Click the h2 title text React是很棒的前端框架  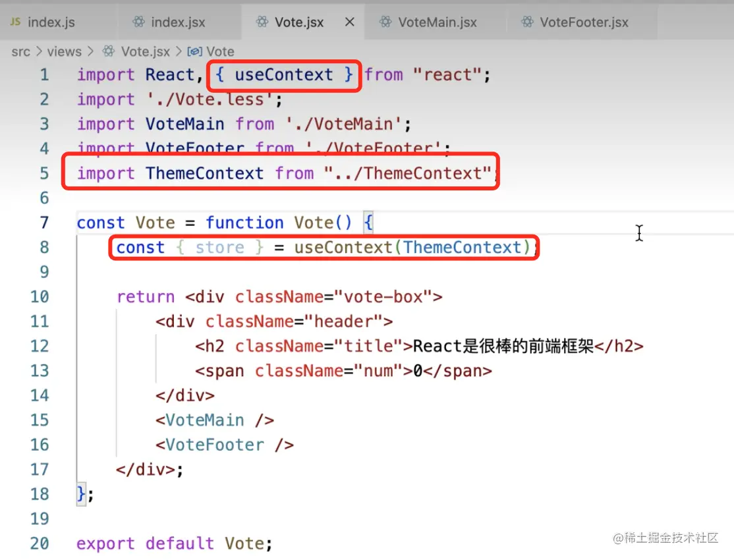click(x=503, y=347)
